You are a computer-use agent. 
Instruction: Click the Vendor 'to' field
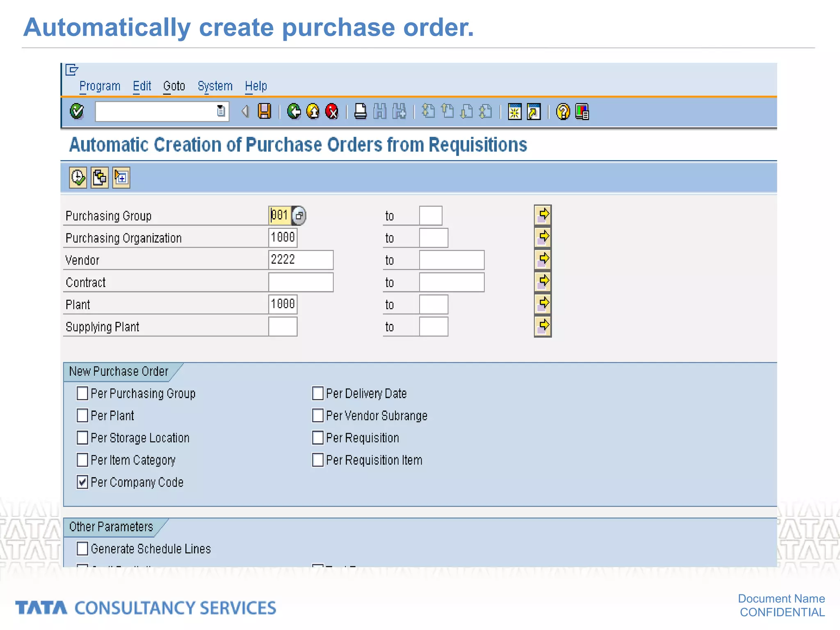(x=452, y=260)
